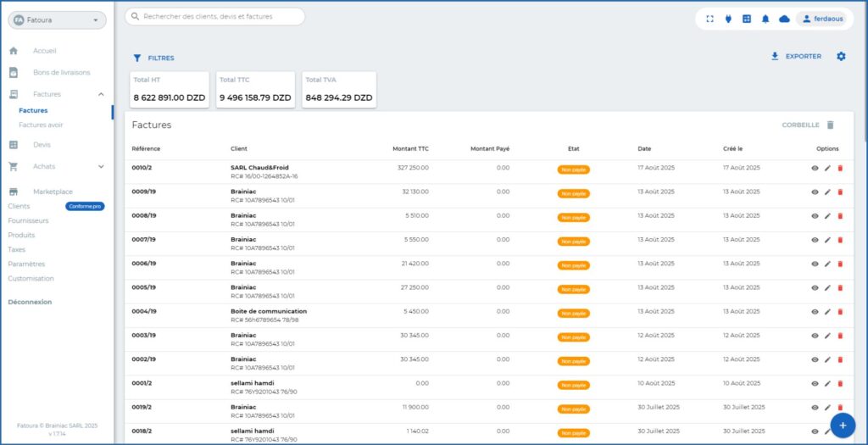Go to Bons de livraisons
Viewport: 868px width, 445px height.
61,72
